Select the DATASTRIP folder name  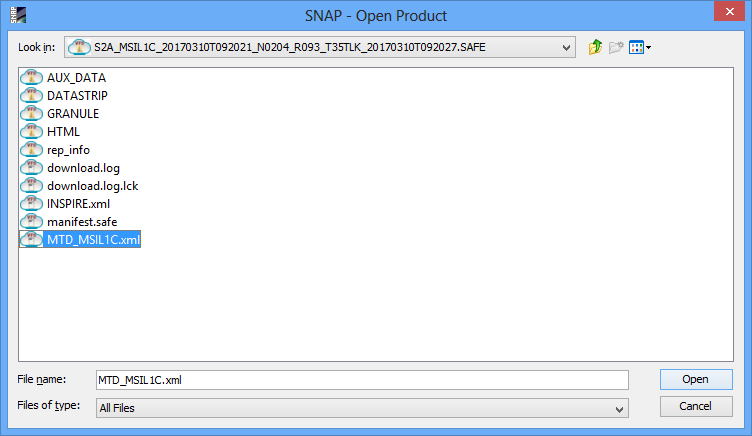(x=77, y=96)
